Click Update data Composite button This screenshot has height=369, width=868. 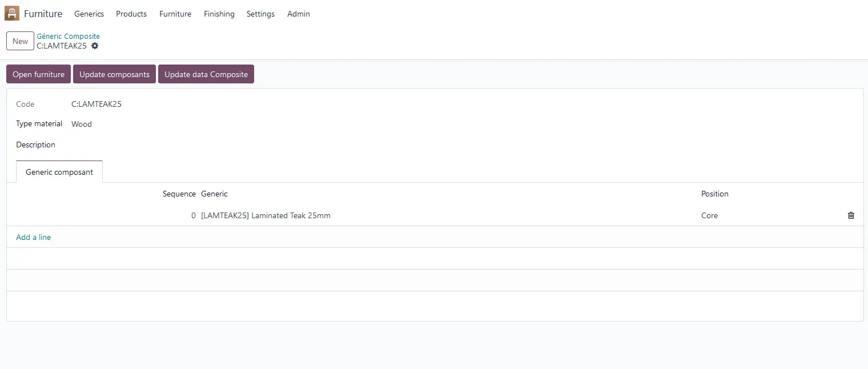pyautogui.click(x=206, y=74)
